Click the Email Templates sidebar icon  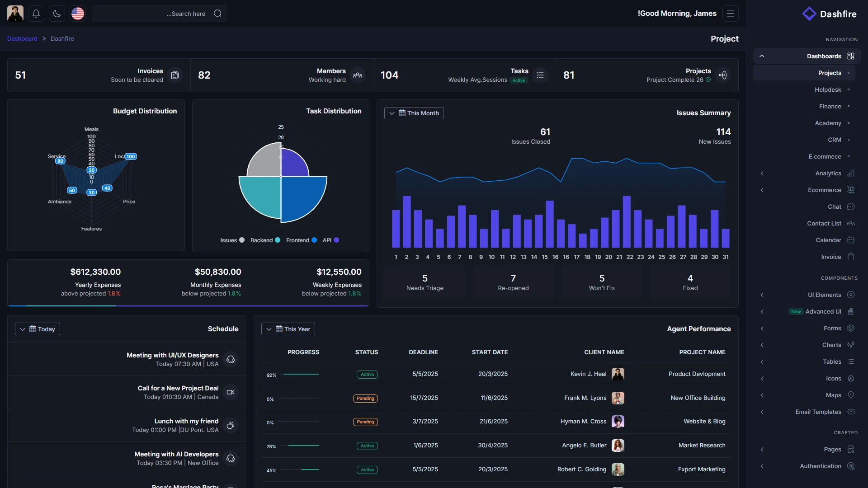(851, 412)
